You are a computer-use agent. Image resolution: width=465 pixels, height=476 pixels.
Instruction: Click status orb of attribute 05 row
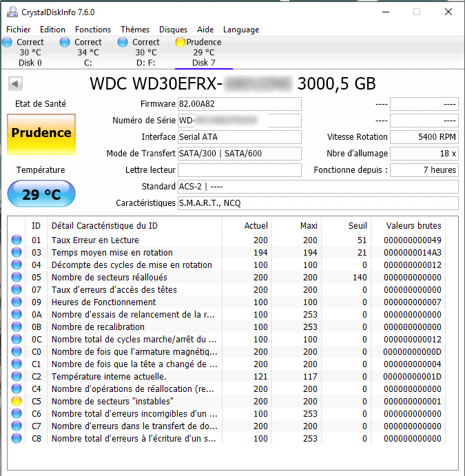pyautogui.click(x=17, y=277)
